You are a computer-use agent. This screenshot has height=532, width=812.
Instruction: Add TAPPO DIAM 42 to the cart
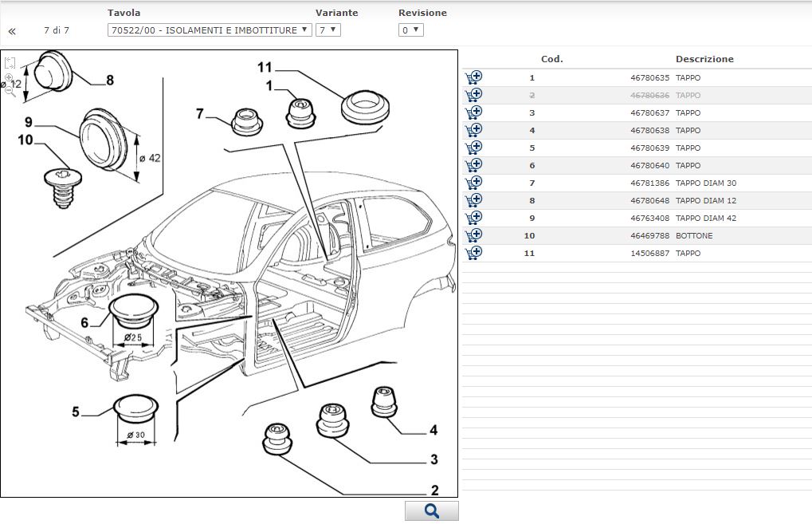coord(473,218)
